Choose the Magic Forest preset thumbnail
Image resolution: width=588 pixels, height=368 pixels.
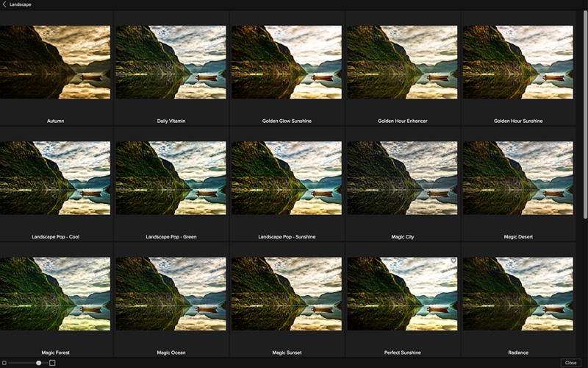tap(55, 294)
